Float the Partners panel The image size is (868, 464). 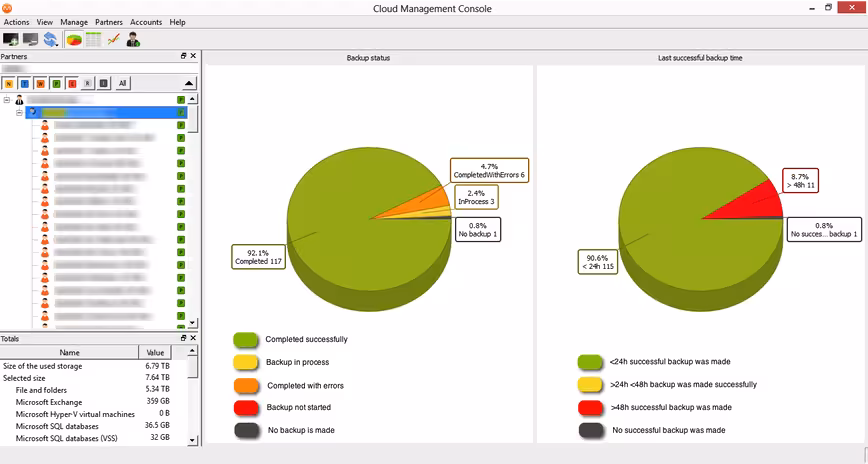pos(183,56)
